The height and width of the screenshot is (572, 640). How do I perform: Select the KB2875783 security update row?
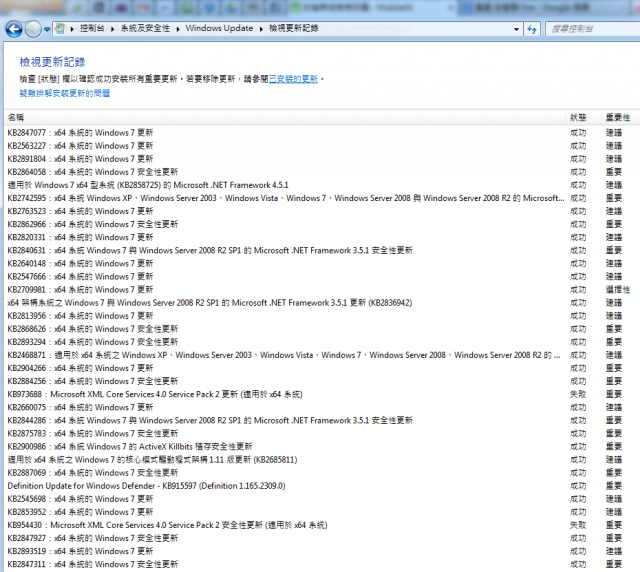click(320, 433)
